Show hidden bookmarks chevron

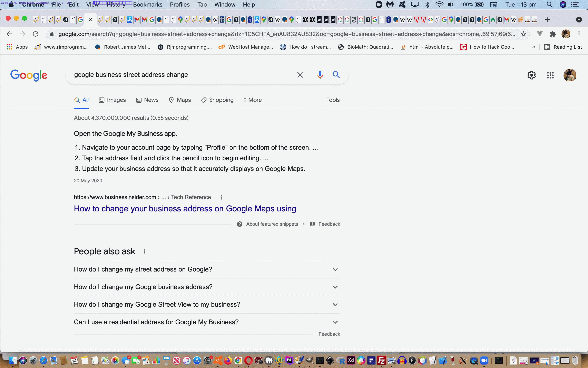coord(533,47)
